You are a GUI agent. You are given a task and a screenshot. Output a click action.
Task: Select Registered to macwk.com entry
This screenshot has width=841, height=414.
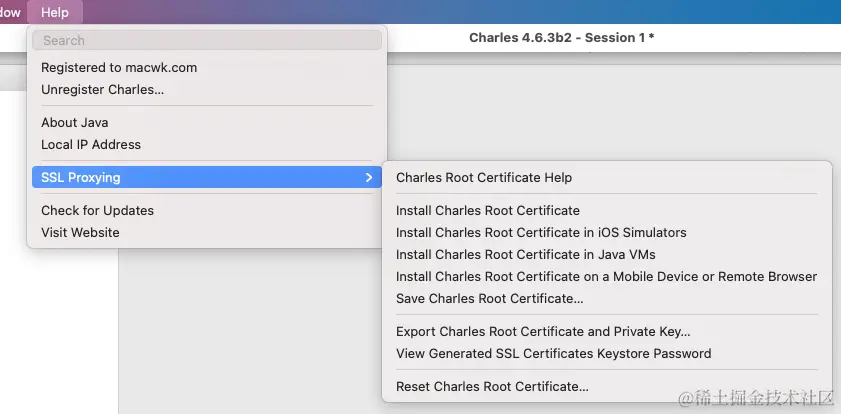pyautogui.click(x=119, y=68)
